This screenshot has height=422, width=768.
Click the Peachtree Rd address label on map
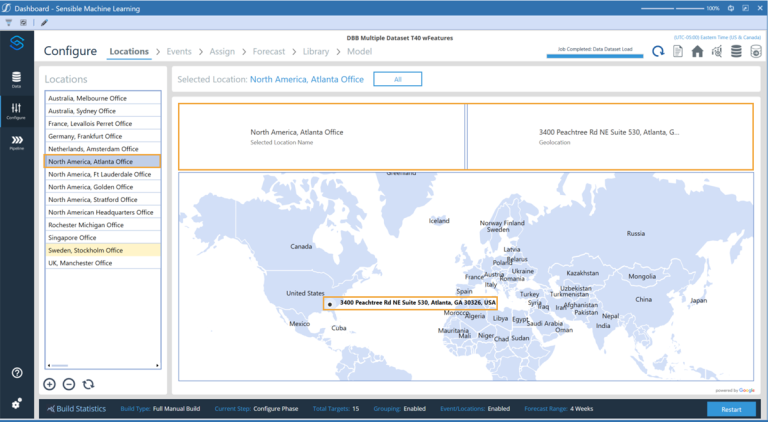point(418,303)
